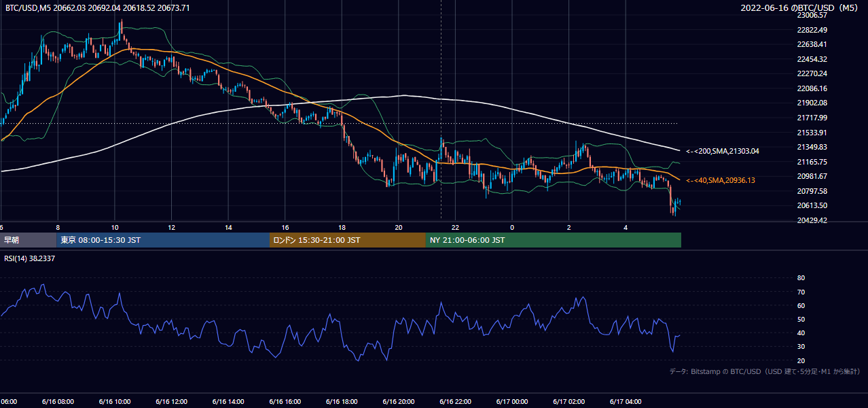Click RSI scale value 70
Screen dimensions: 868x408
point(801,292)
